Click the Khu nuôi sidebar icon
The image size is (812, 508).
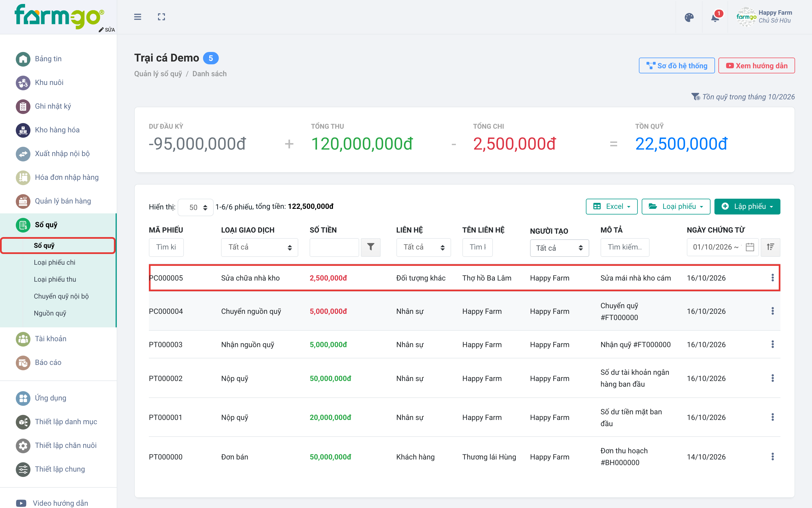[x=23, y=83]
